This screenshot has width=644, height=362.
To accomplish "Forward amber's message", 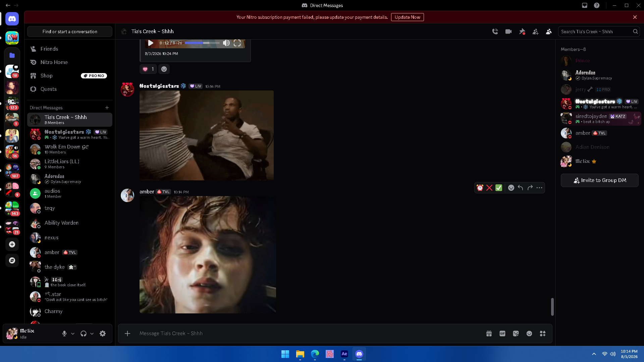I will click(x=530, y=188).
